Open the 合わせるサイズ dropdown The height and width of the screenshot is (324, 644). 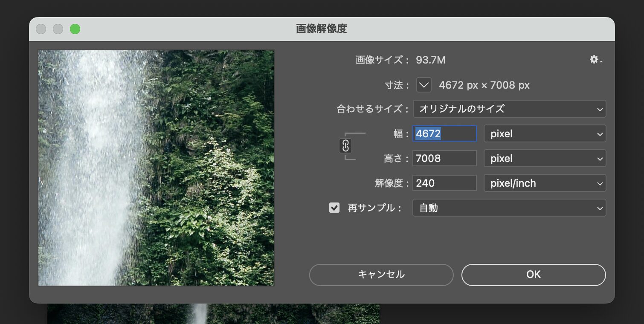[509, 109]
